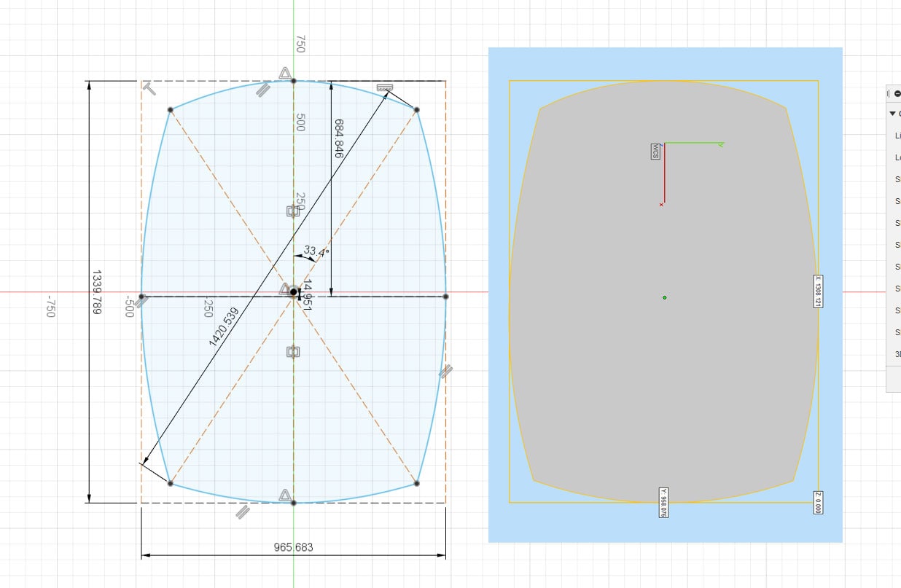Viewport: 901px width, 588px height.
Task: Select the midpoint constraint icon beside the origin
Action: tap(285, 289)
